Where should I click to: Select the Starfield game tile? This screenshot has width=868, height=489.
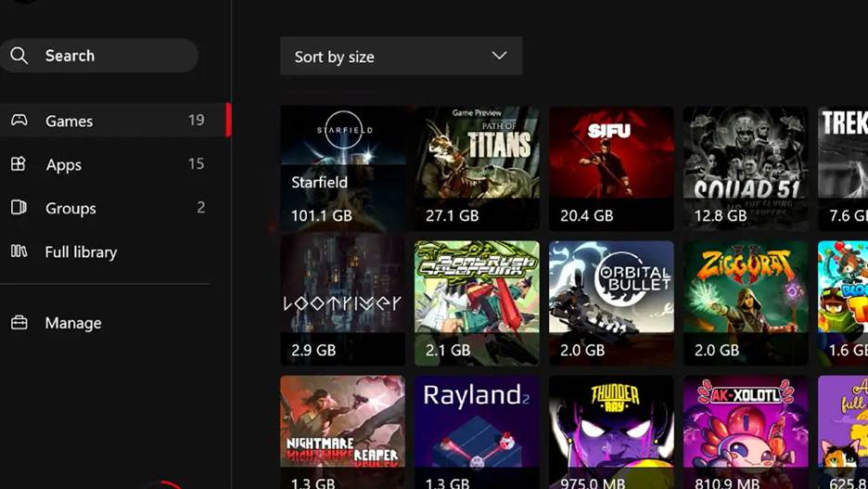click(342, 168)
